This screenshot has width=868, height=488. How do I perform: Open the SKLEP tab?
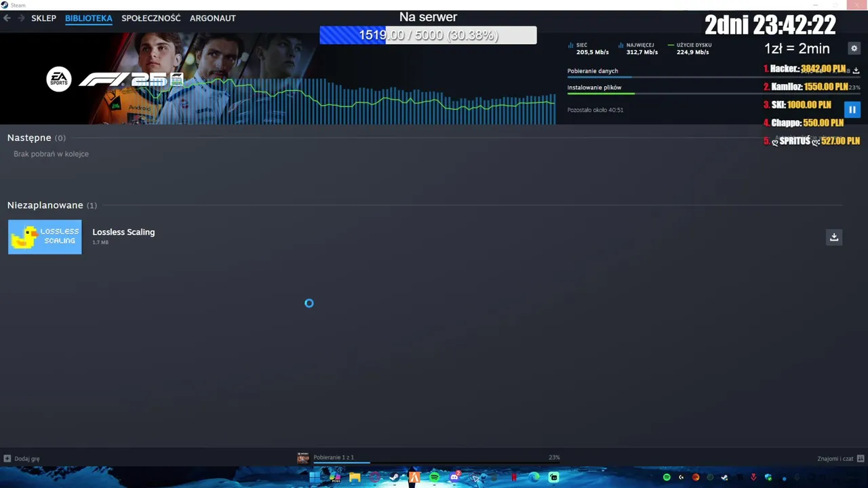pyautogui.click(x=43, y=18)
